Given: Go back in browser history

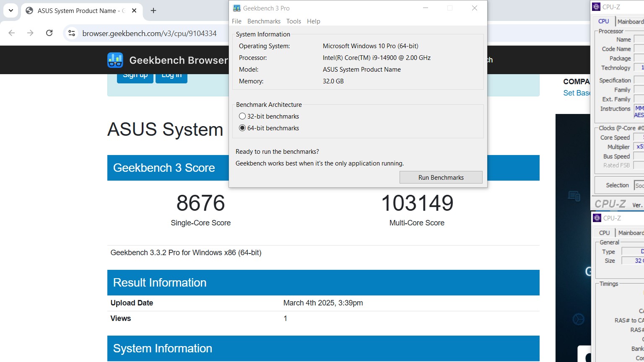Looking at the screenshot, I should click(12, 33).
